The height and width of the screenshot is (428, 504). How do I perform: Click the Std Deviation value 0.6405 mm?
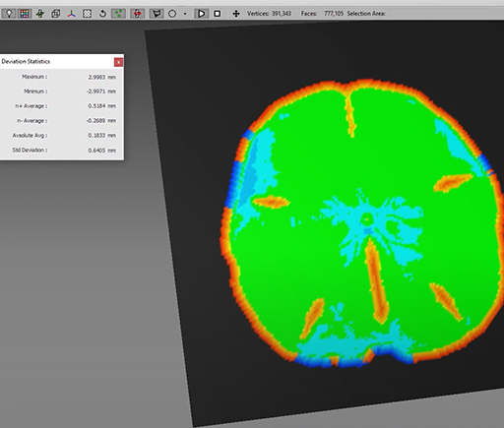pos(102,151)
